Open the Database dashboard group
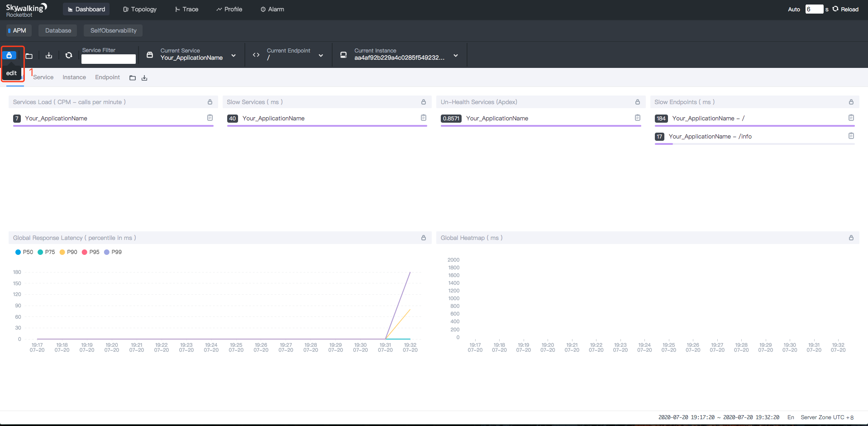Viewport: 868px width, 426px height. tap(58, 30)
